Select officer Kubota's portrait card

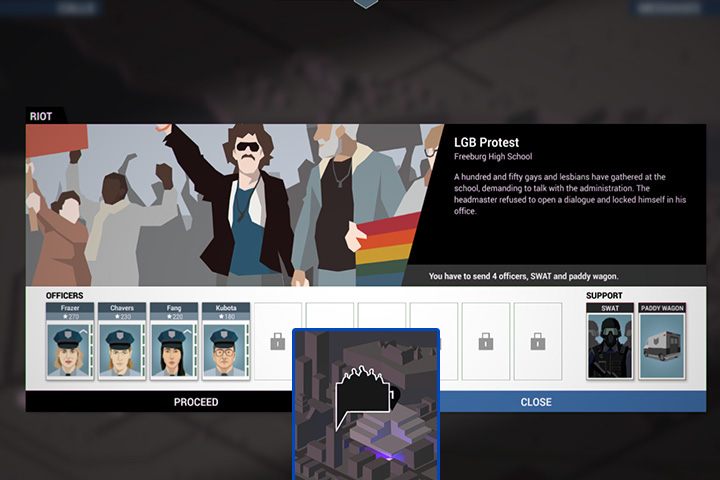point(226,342)
